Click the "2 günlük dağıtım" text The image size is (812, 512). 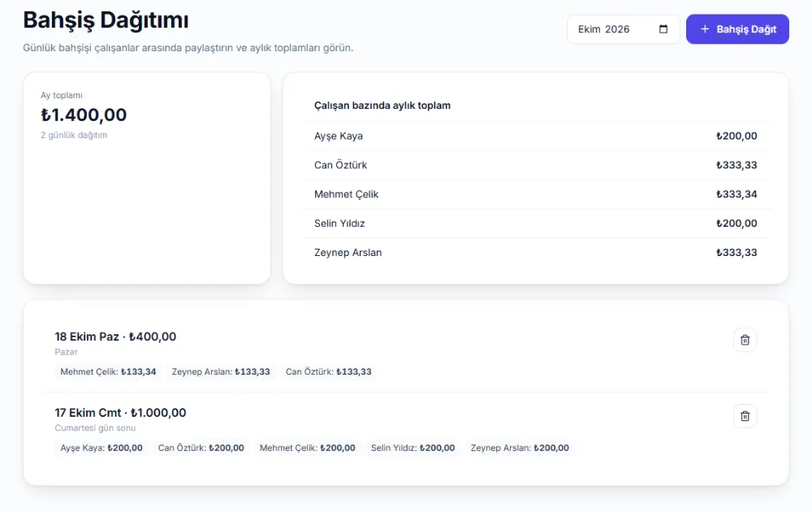pyautogui.click(x=74, y=135)
